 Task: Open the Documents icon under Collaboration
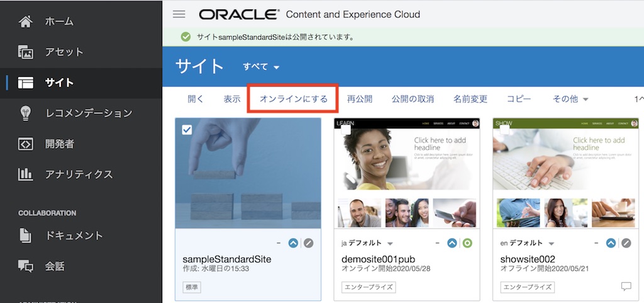(x=25, y=236)
